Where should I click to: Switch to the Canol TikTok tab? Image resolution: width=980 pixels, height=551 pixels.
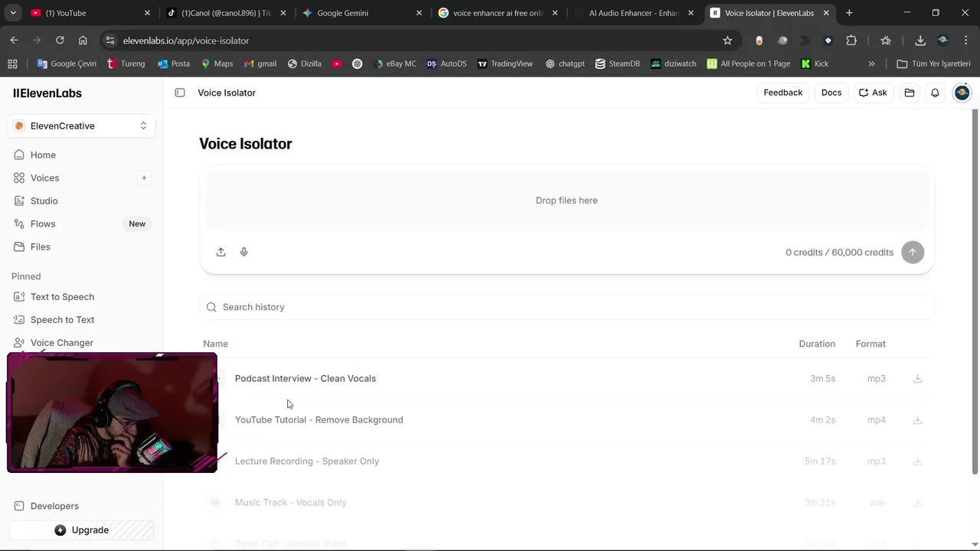tap(226, 13)
